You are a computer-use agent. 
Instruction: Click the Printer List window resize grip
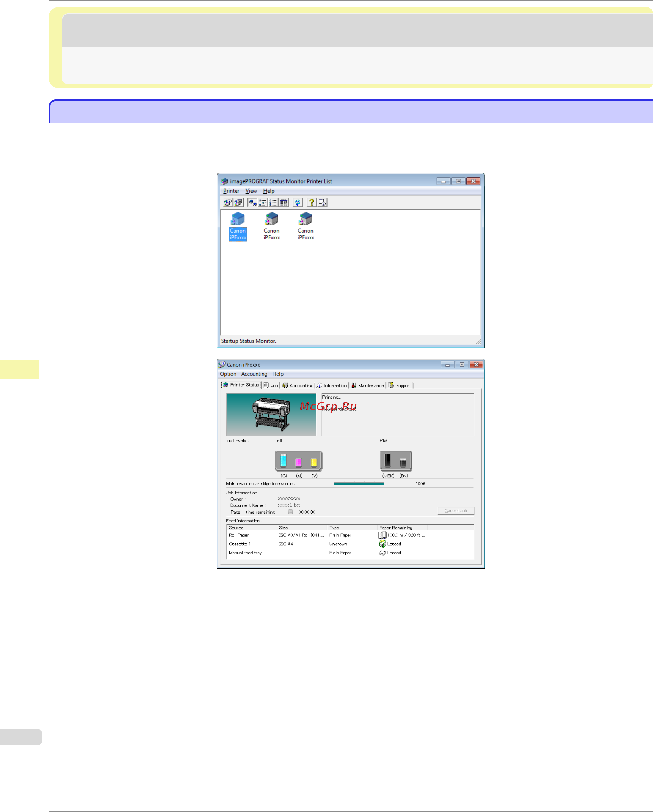(478, 342)
